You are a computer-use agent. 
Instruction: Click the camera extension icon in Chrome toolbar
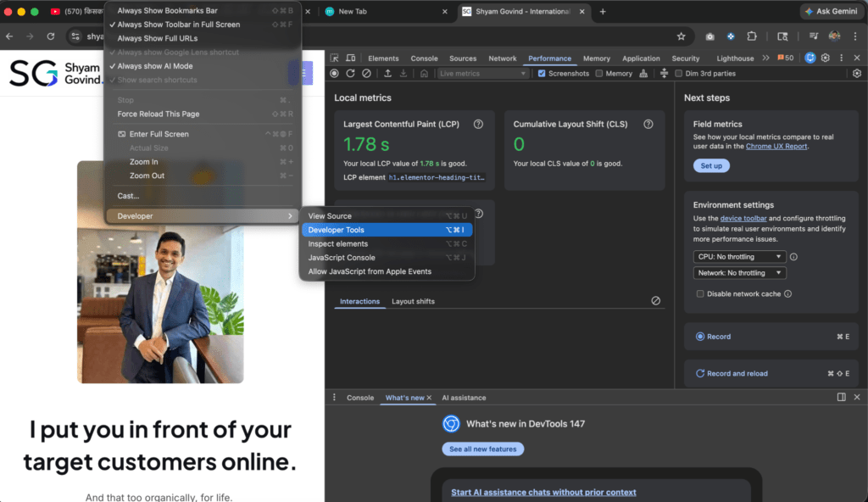pyautogui.click(x=709, y=36)
